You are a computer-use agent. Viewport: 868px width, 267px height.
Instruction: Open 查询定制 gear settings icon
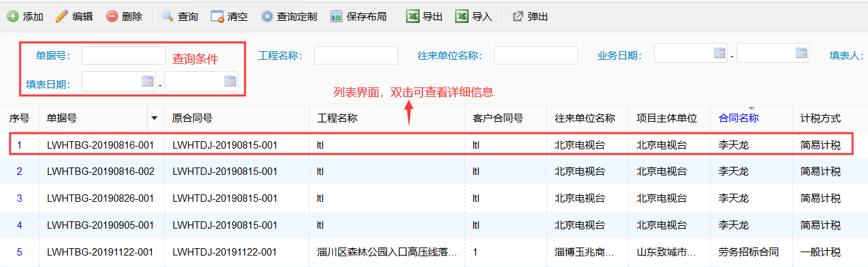point(267,16)
